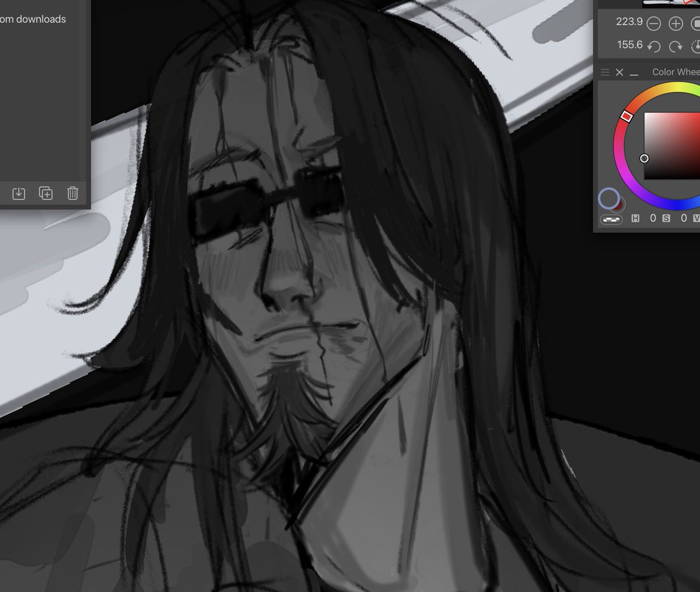Image resolution: width=700 pixels, height=592 pixels.
Task: Zoom in with the plus button
Action: point(675,23)
